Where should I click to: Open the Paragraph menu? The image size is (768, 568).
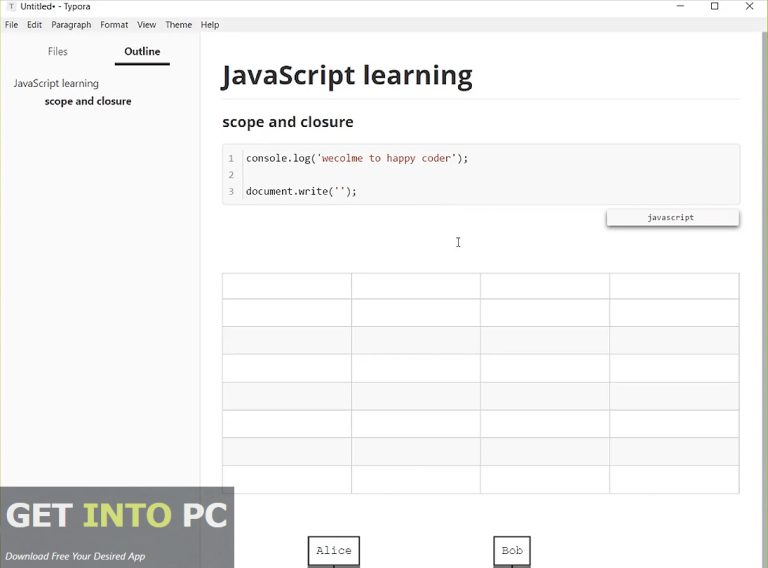(71, 25)
